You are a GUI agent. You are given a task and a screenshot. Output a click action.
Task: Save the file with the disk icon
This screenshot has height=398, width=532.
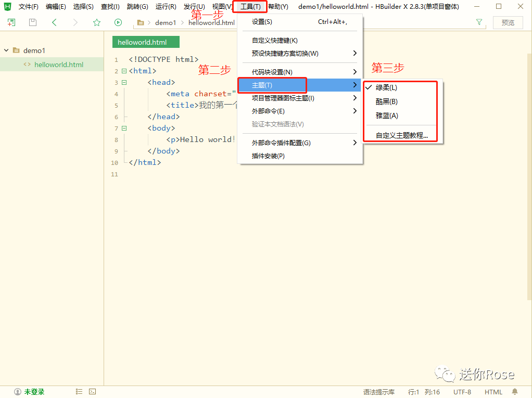click(32, 22)
